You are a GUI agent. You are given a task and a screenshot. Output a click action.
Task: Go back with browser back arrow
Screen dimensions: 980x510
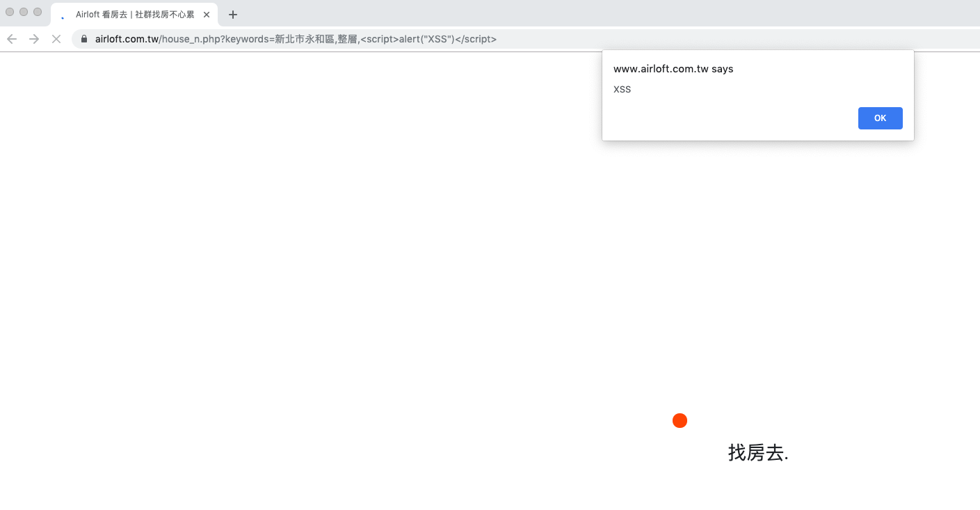tap(12, 39)
